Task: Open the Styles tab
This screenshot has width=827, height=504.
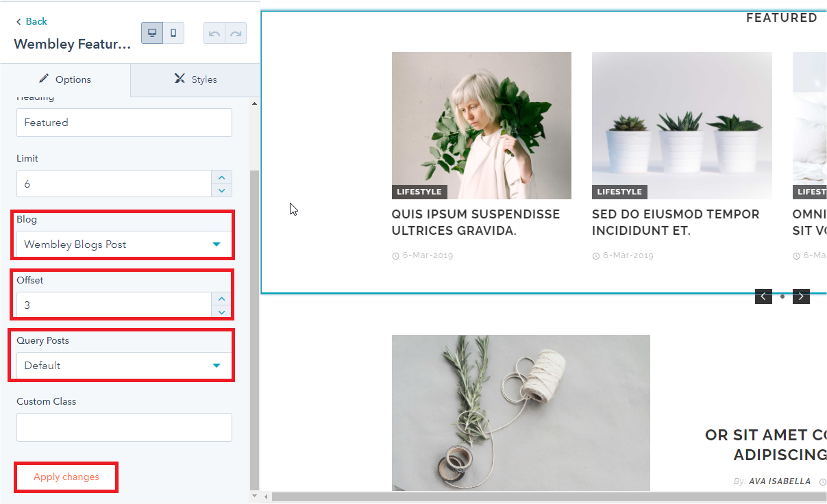Action: tap(195, 79)
